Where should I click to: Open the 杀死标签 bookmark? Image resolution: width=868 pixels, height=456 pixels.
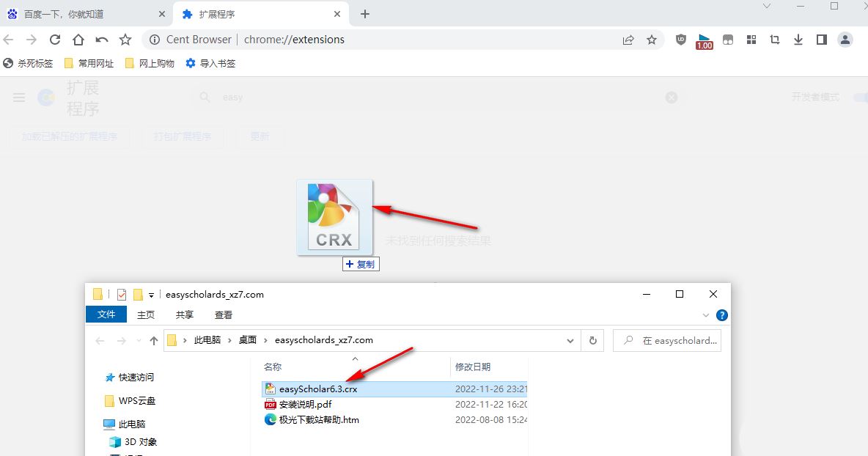(x=28, y=63)
